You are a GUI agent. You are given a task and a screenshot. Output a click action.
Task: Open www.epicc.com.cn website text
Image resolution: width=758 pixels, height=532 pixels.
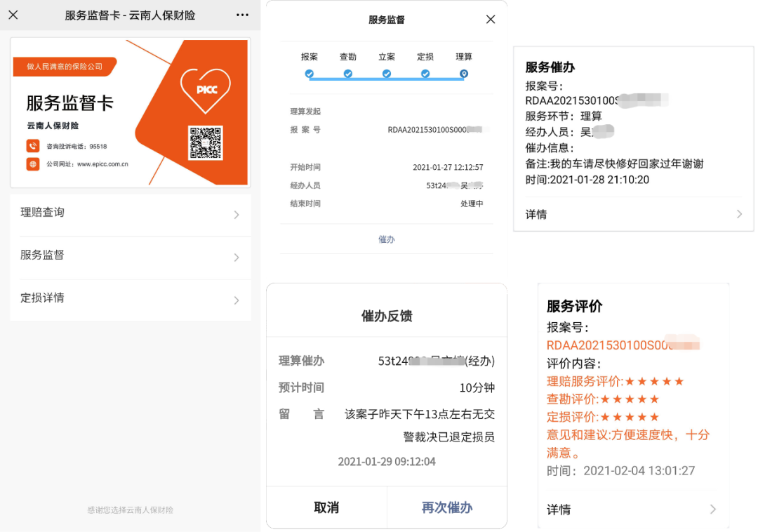coord(102,164)
